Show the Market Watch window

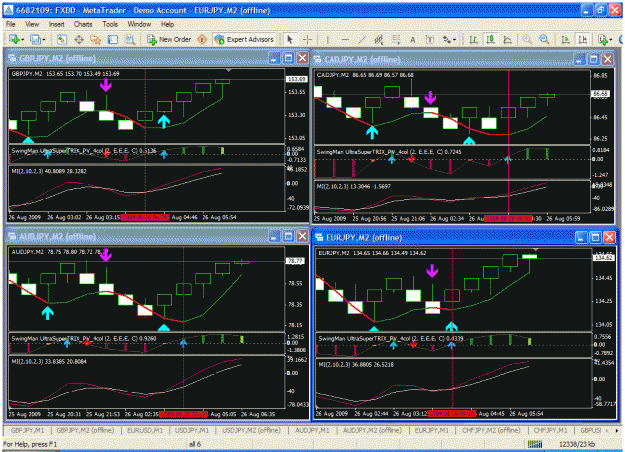[61, 39]
